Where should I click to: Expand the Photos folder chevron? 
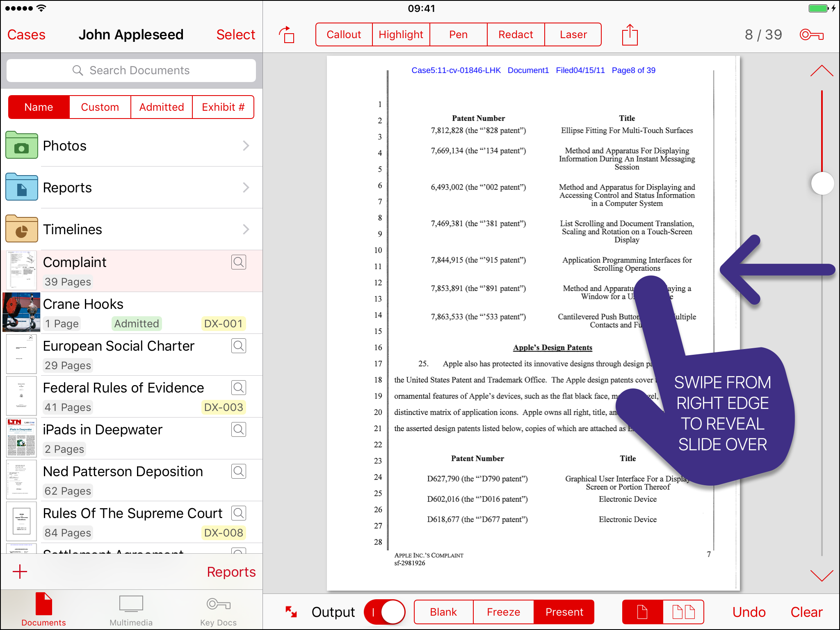[246, 146]
